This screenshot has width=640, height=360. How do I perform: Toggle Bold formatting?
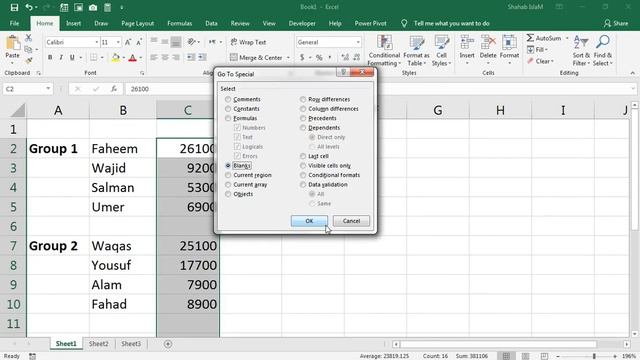[50, 58]
